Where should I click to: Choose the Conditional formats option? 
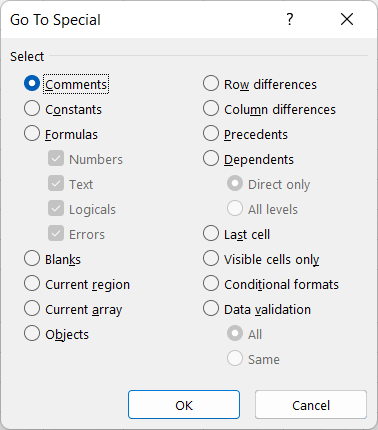click(x=211, y=283)
